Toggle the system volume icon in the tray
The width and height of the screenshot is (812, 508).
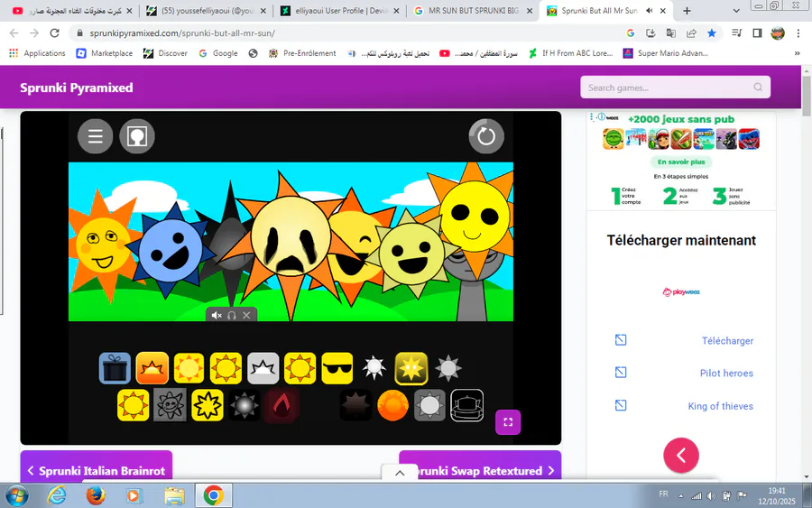coord(712,495)
